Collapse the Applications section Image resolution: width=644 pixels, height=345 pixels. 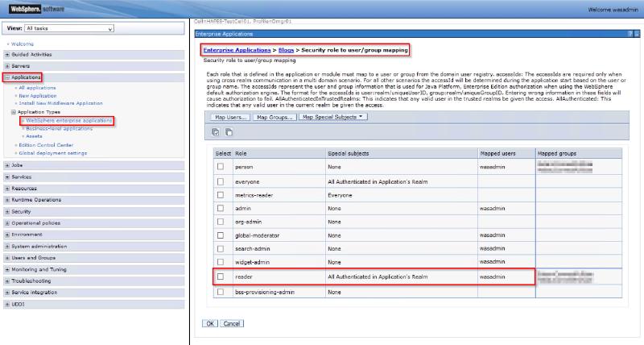coord(7,77)
